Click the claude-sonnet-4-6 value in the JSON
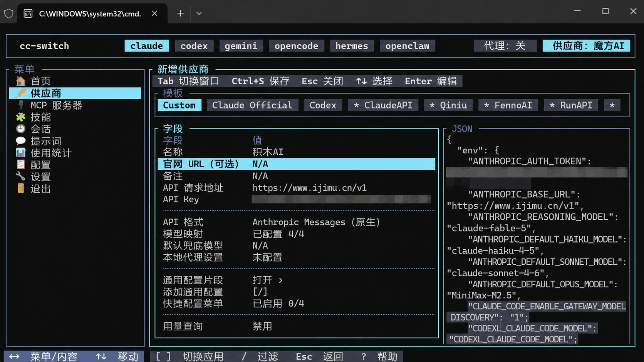The width and height of the screenshot is (644, 362). (496, 273)
